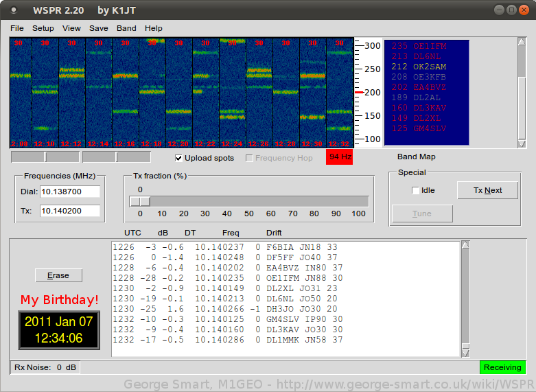This screenshot has width=536, height=392.
Task: Select GM4SLV in the band map
Action: pos(419,128)
